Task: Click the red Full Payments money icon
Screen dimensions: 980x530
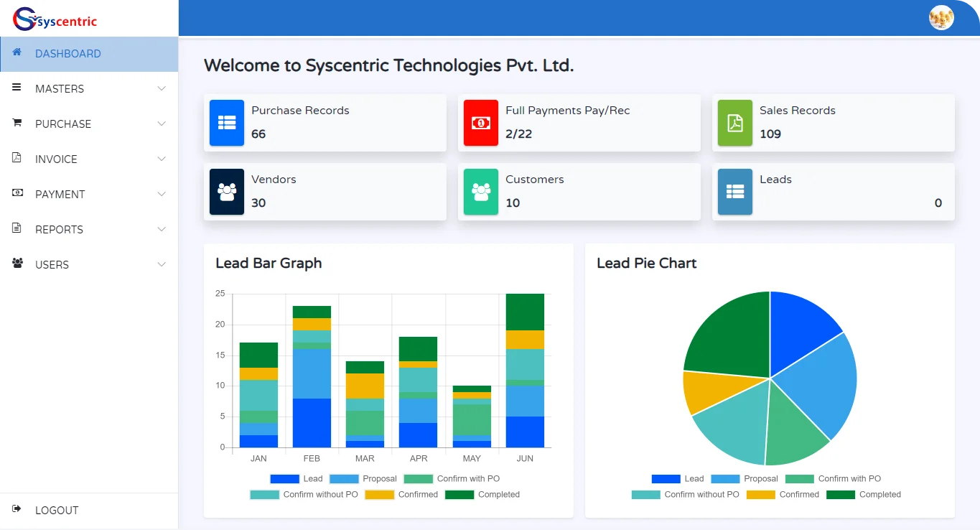Action: (481, 123)
